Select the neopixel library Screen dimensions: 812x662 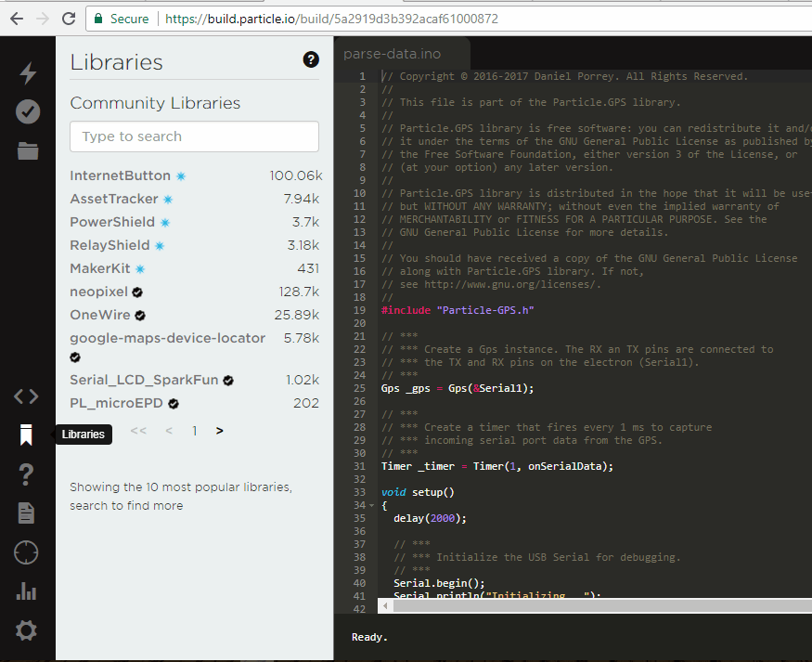tap(99, 292)
